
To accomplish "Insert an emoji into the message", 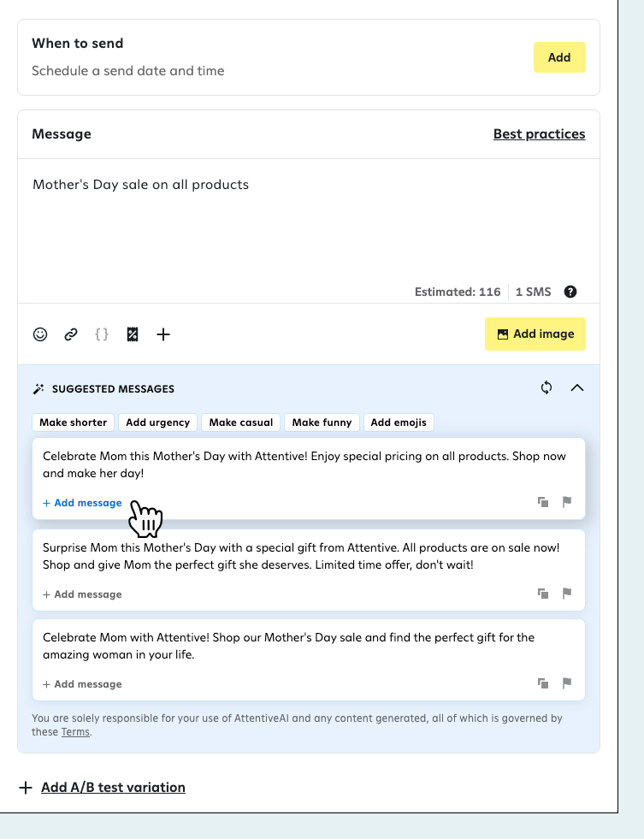I will [x=40, y=334].
